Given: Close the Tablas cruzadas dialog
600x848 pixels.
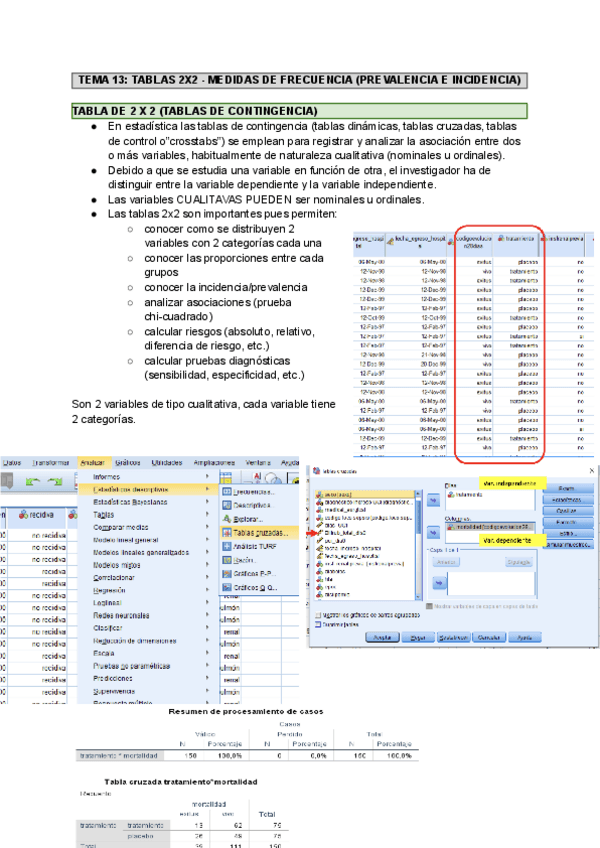Looking at the screenshot, I should coord(591,471).
